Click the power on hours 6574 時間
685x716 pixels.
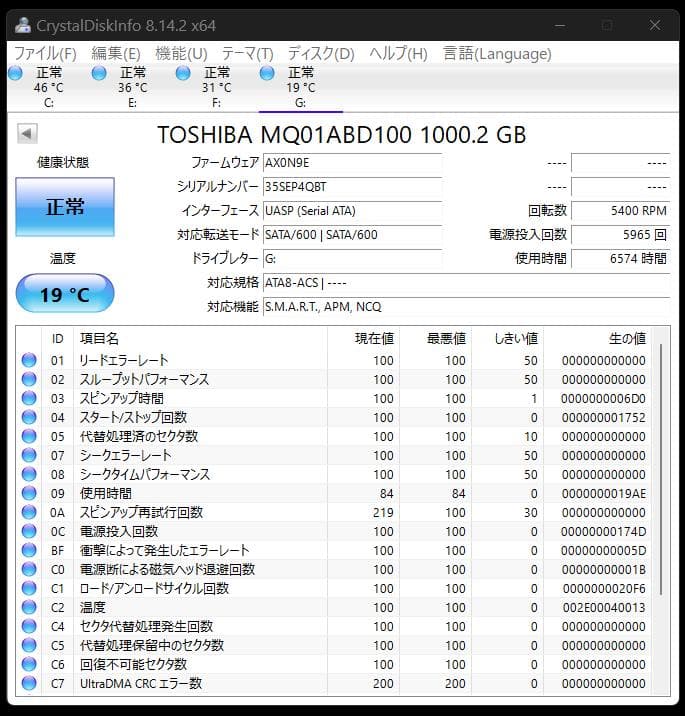[x=620, y=259]
